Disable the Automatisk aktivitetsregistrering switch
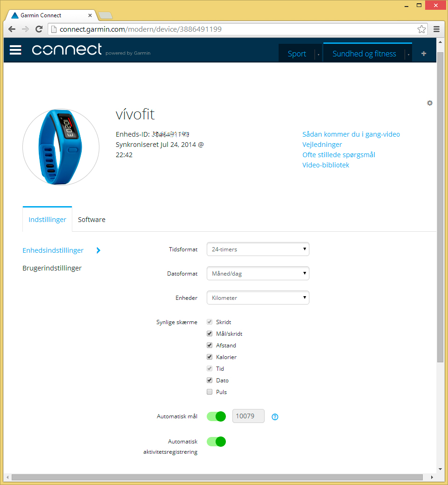Image resolution: width=448 pixels, height=485 pixels. [217, 441]
